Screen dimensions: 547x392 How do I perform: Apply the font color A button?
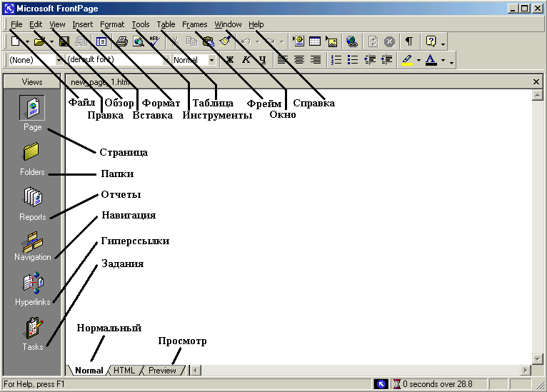431,60
